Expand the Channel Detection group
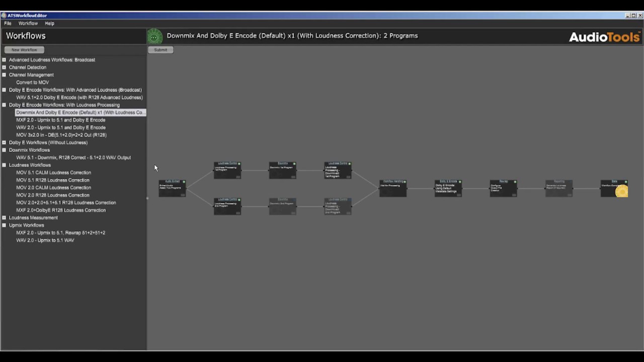 click(4, 67)
